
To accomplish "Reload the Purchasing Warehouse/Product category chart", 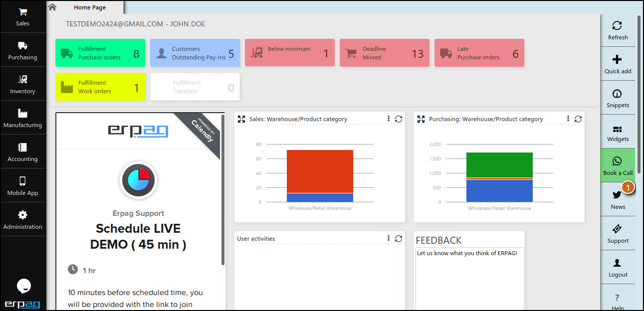I will (578, 119).
